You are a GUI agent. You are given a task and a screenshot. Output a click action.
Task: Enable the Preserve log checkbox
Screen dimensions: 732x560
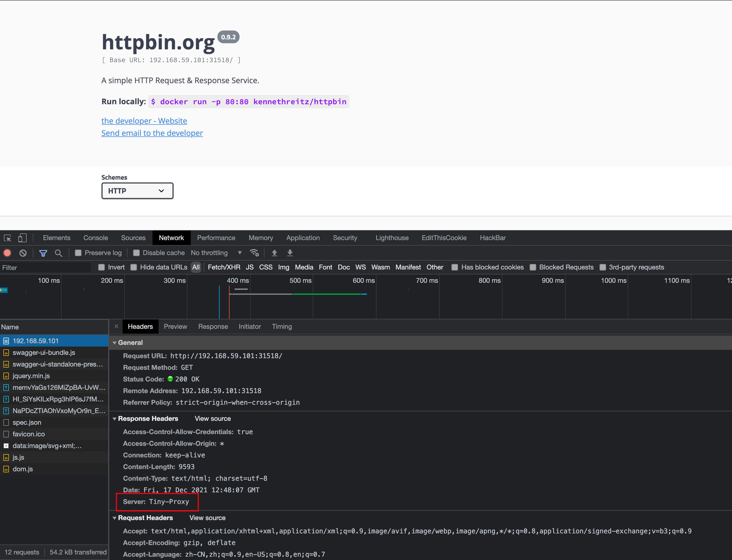78,253
